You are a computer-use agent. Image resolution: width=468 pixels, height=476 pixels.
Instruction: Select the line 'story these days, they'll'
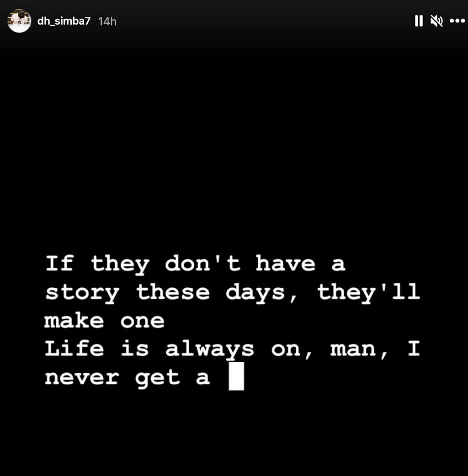[x=233, y=292]
